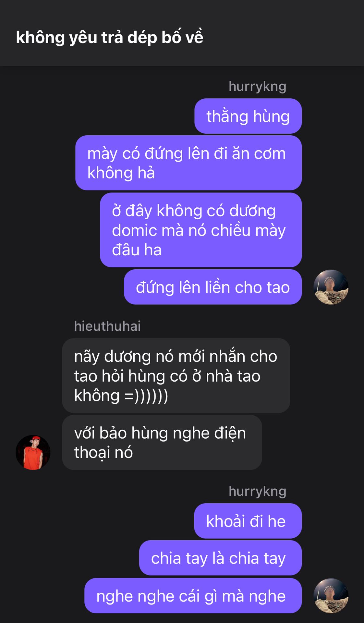Open hurrykng avatar beside "đứng lên liền cho tao"

coord(331,287)
